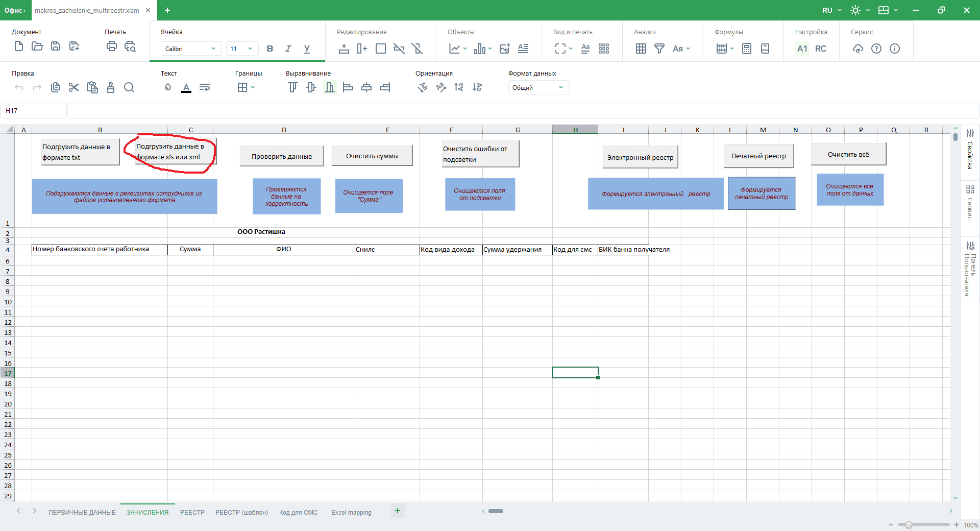Viewport: 980px width, 531px height.
Task: Open the ПЕРВИЧНЫЕ ДАННЫЕ sheet tab
Action: click(x=82, y=513)
